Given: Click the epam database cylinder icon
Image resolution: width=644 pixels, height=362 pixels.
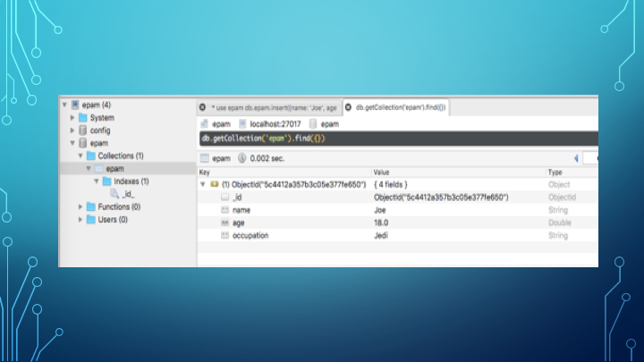Looking at the screenshot, I should [x=83, y=143].
